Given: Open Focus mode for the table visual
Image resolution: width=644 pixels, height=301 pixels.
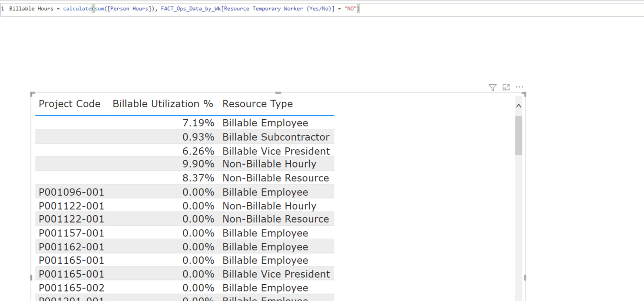Looking at the screenshot, I should (506, 87).
